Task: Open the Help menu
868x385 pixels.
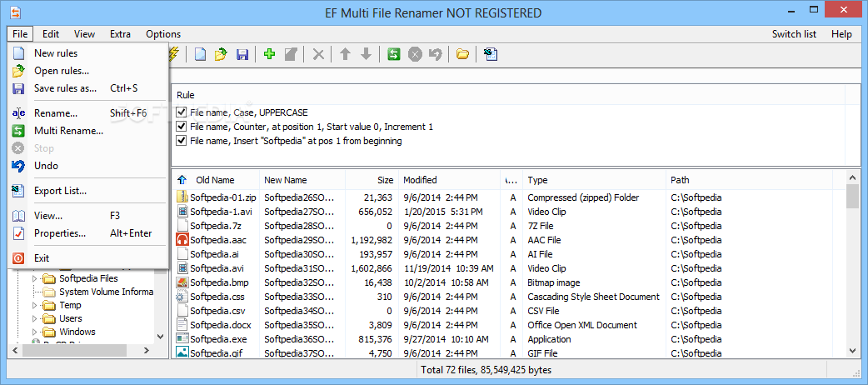Action: pyautogui.click(x=841, y=34)
